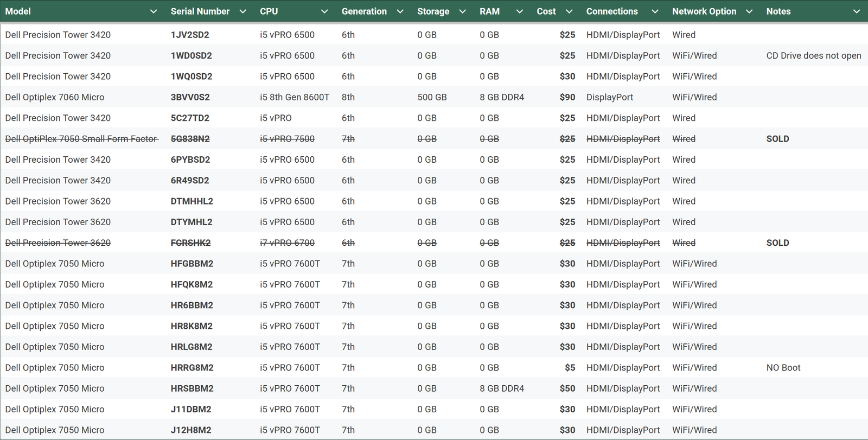Click the RAM column header label

pyautogui.click(x=489, y=11)
